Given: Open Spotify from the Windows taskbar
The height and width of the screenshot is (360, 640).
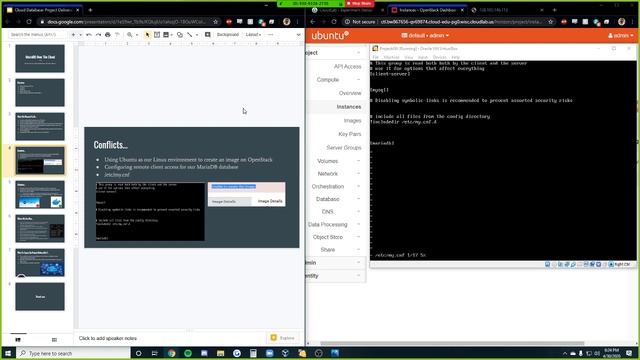Looking at the screenshot, I should [188, 353].
